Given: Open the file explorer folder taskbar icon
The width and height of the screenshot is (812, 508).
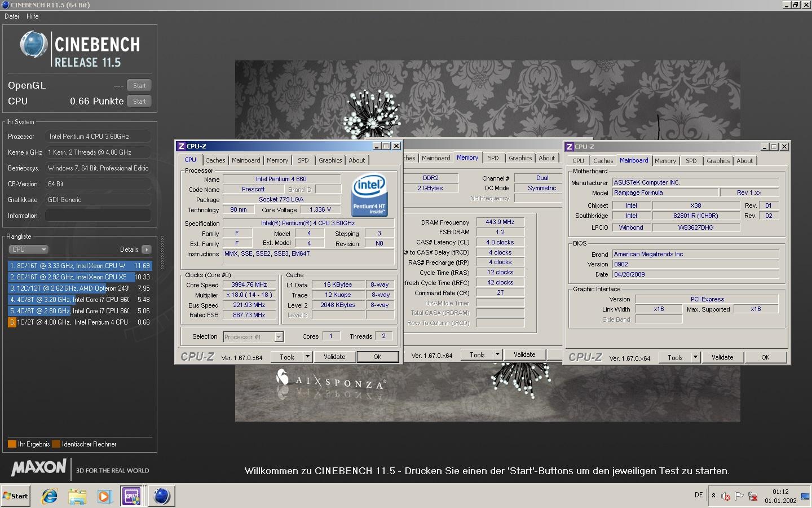Looking at the screenshot, I should (x=77, y=496).
